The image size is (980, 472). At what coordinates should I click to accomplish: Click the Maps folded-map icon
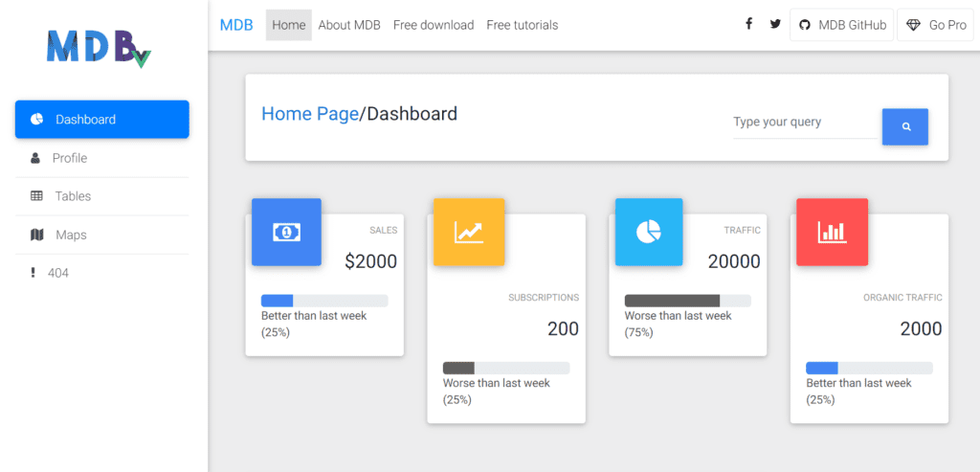pyautogui.click(x=37, y=235)
